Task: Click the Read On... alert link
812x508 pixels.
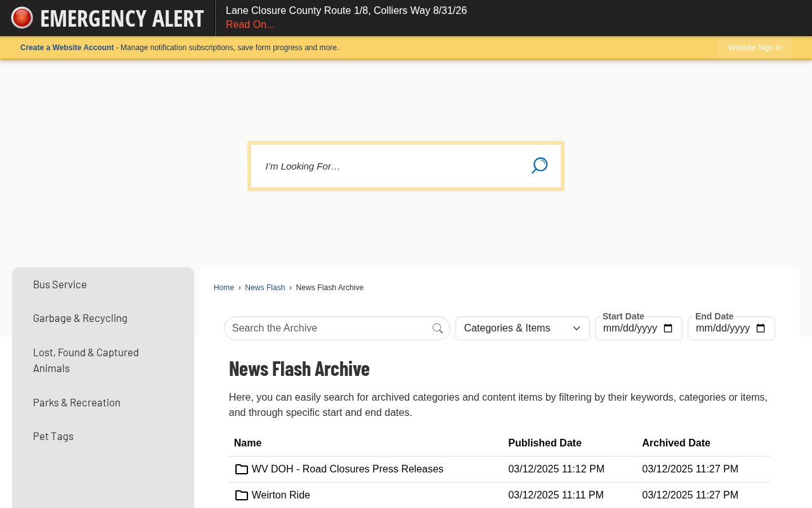Action: (x=250, y=25)
